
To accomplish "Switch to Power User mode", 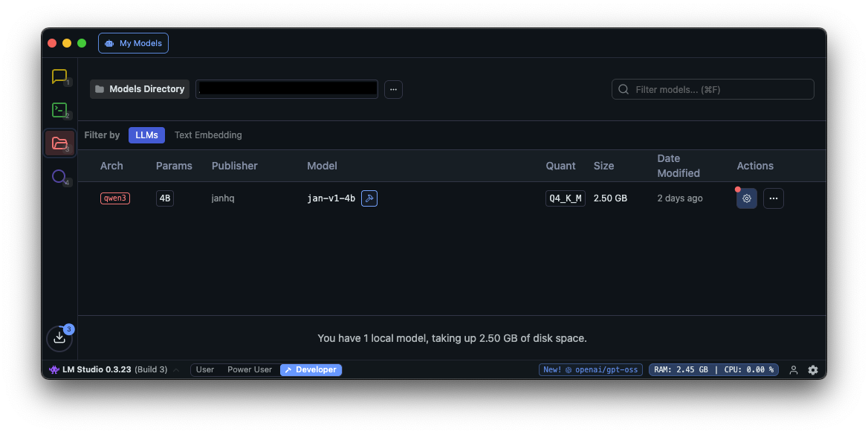I will [250, 370].
